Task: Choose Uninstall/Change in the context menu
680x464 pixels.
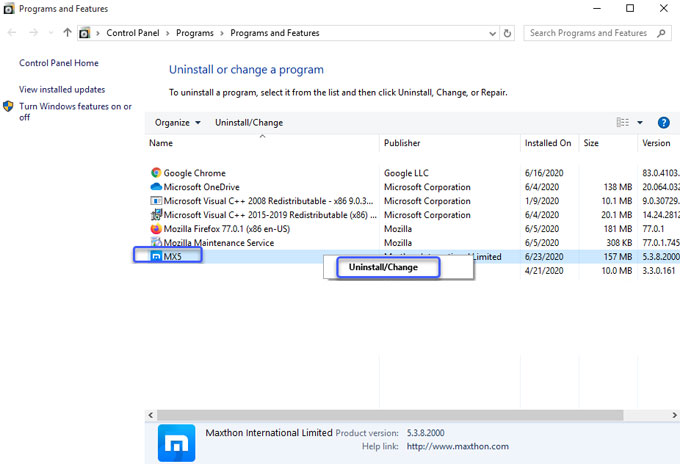Action: pyautogui.click(x=383, y=267)
